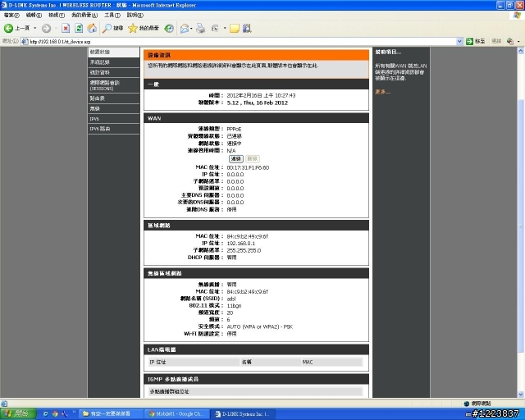Click the first quick launch icon beside Start
Screen dimensions: 525x420
tap(46, 414)
